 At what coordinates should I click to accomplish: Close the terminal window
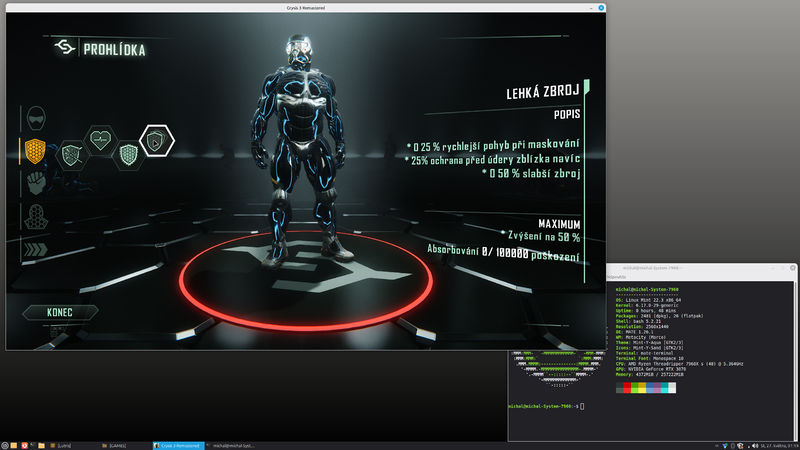click(793, 268)
